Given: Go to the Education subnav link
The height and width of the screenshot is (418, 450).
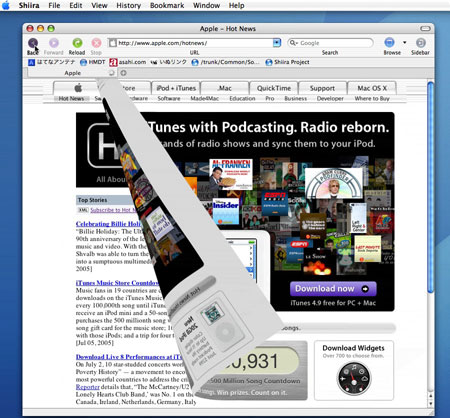Looking at the screenshot, I should coord(242,98).
